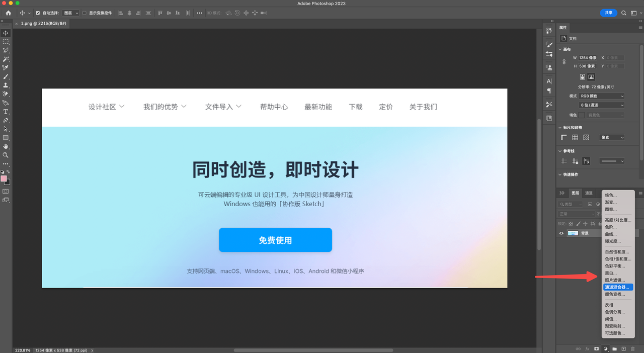Click the align left edges icon
The width and height of the screenshot is (644, 353).
coord(122,13)
